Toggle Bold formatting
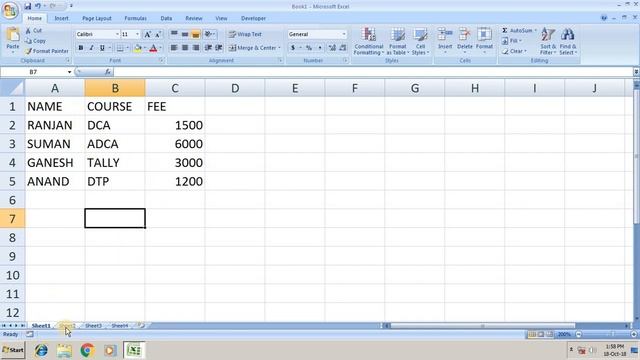640x360 pixels. [81, 48]
